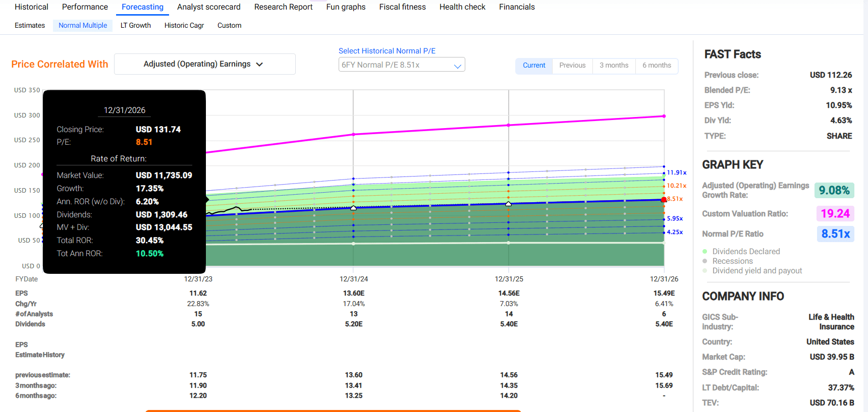
Task: Click the green 9.08% growth rate swatch
Action: coord(834,191)
